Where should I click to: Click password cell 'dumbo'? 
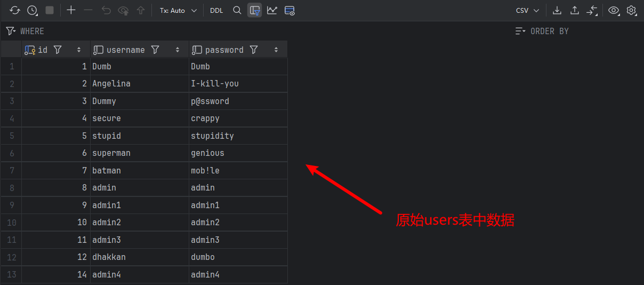click(x=238, y=257)
